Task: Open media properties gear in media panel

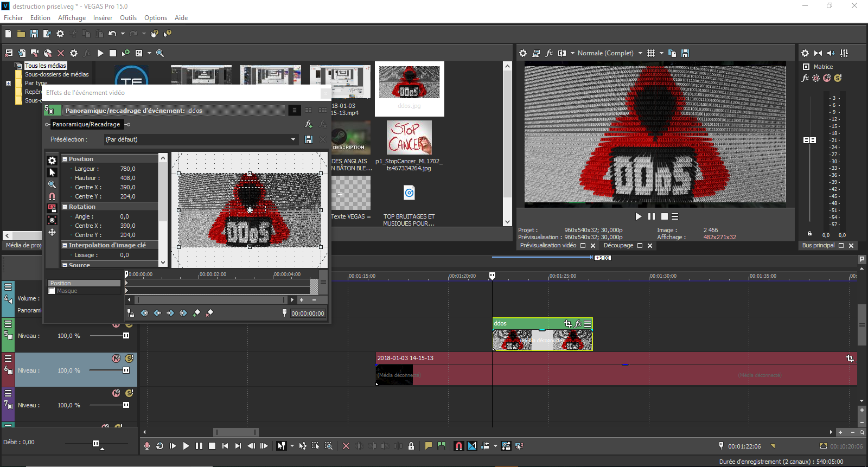Action: pos(74,53)
